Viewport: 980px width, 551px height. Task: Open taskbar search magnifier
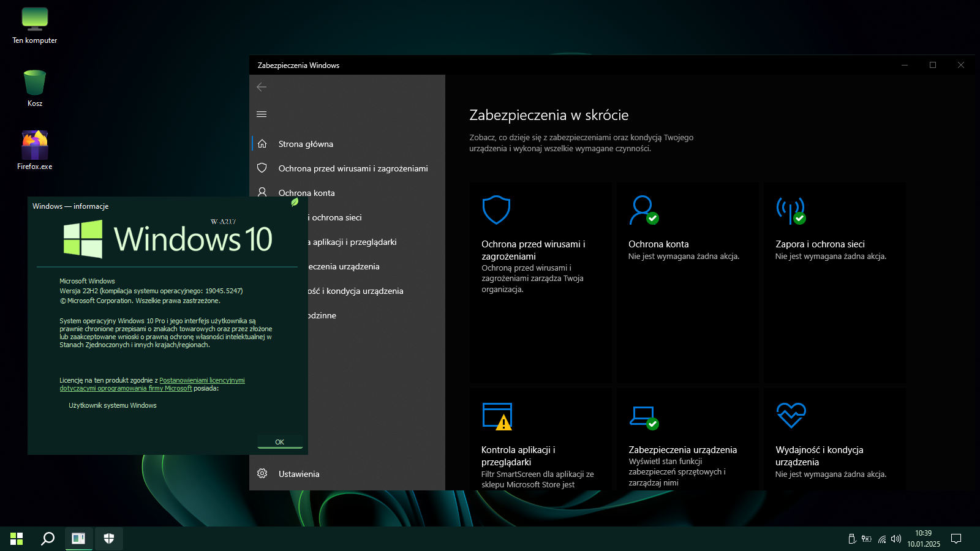(x=48, y=538)
